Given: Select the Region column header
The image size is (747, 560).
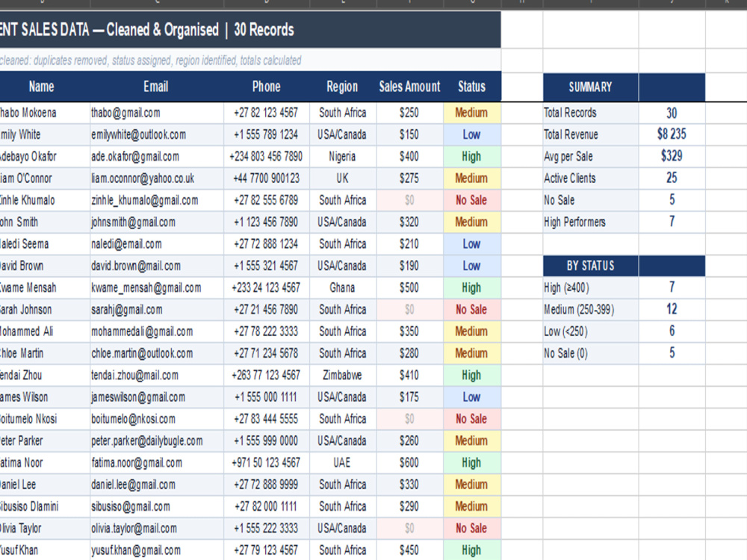Looking at the screenshot, I should [x=343, y=87].
